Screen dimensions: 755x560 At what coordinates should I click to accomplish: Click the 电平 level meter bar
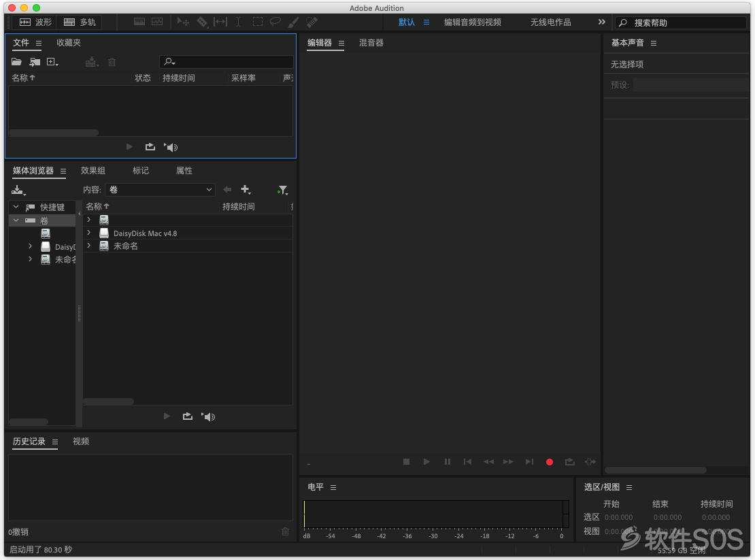point(436,514)
